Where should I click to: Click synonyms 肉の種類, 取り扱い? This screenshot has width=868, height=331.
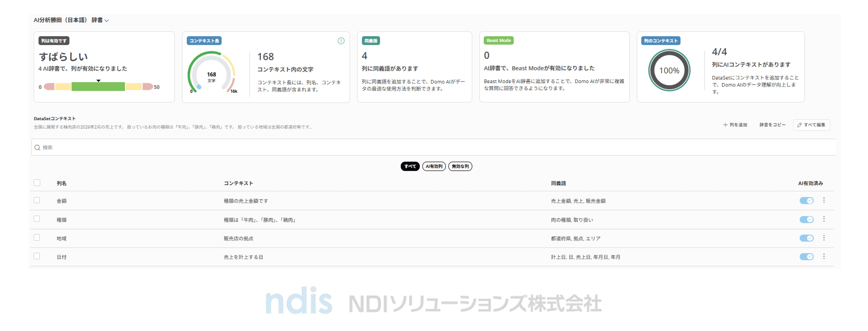(572, 220)
